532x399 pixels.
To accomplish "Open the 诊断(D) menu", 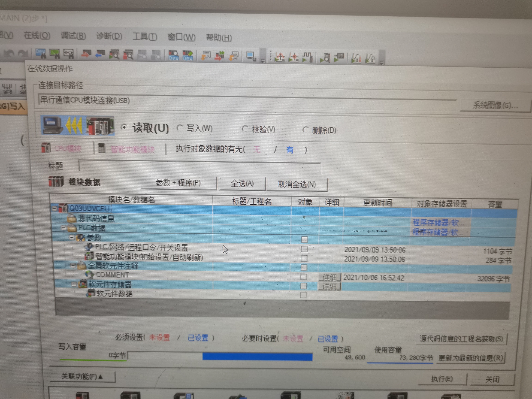I will click(109, 36).
